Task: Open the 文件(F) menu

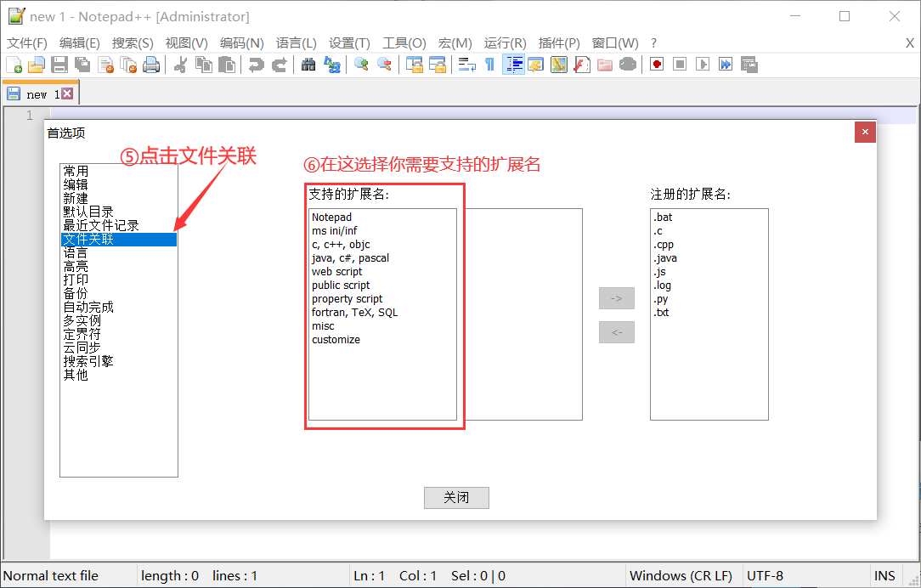Action: click(x=27, y=42)
